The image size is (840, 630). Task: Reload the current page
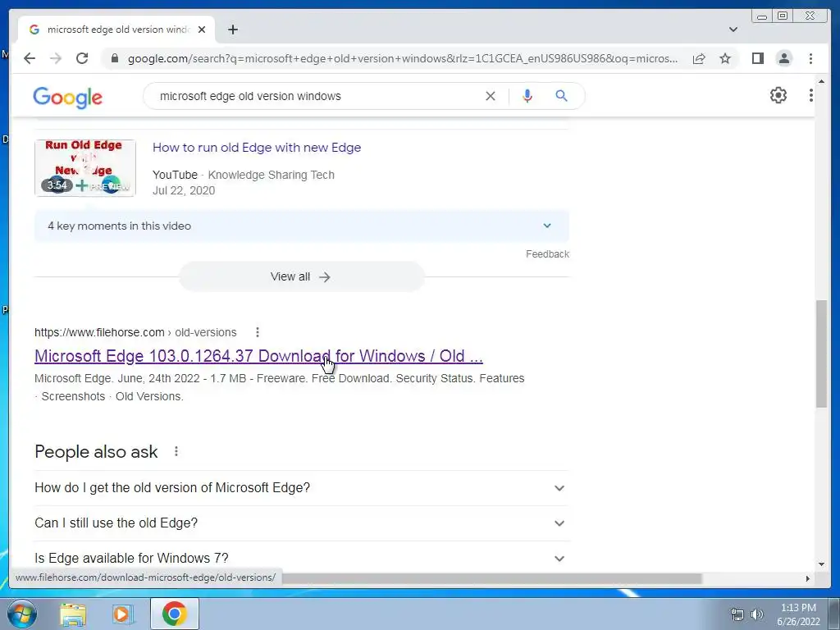coord(82,58)
